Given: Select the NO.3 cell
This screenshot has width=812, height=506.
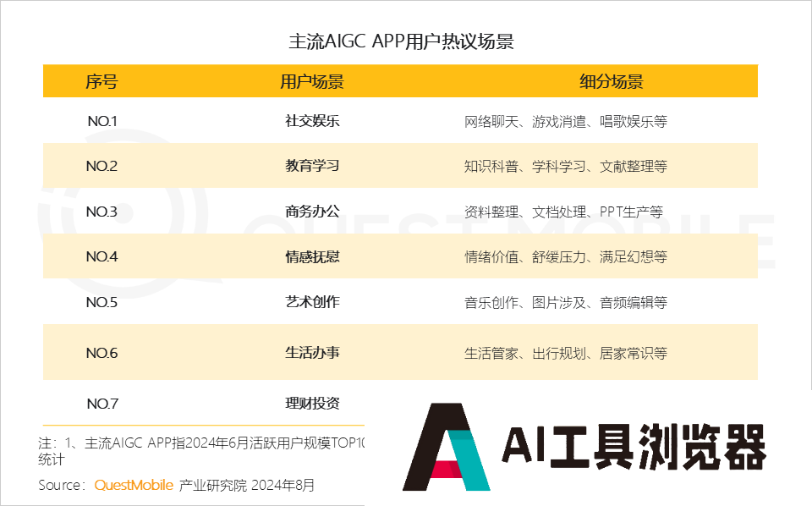Looking at the screenshot, I should 101,212.
